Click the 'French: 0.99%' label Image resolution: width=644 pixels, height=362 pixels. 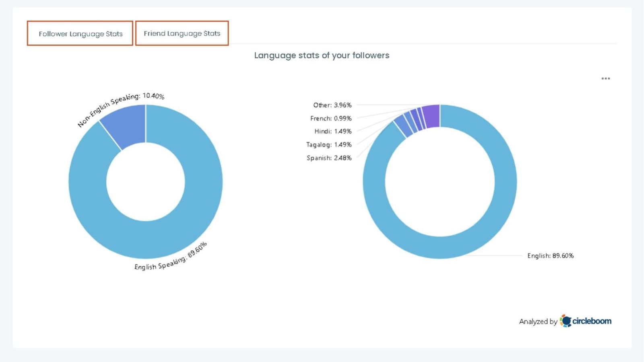330,118
